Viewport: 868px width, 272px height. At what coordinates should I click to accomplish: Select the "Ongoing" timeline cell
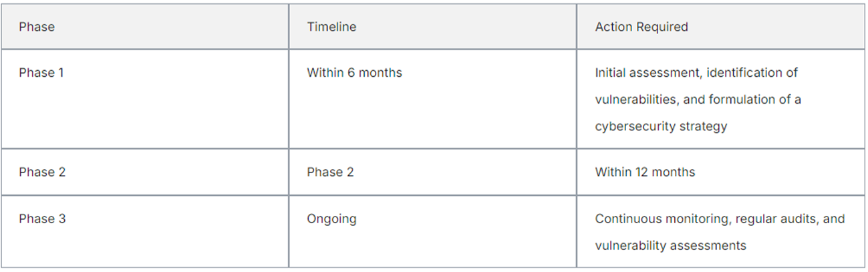click(331, 219)
